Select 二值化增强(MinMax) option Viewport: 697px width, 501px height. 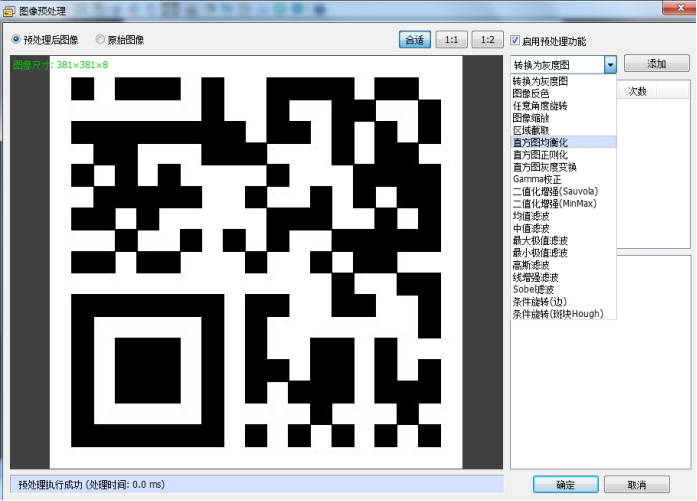coord(564,204)
